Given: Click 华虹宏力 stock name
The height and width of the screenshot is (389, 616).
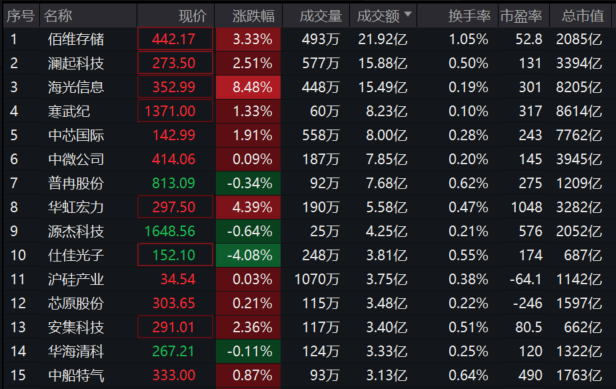Looking at the screenshot, I should (x=76, y=207).
